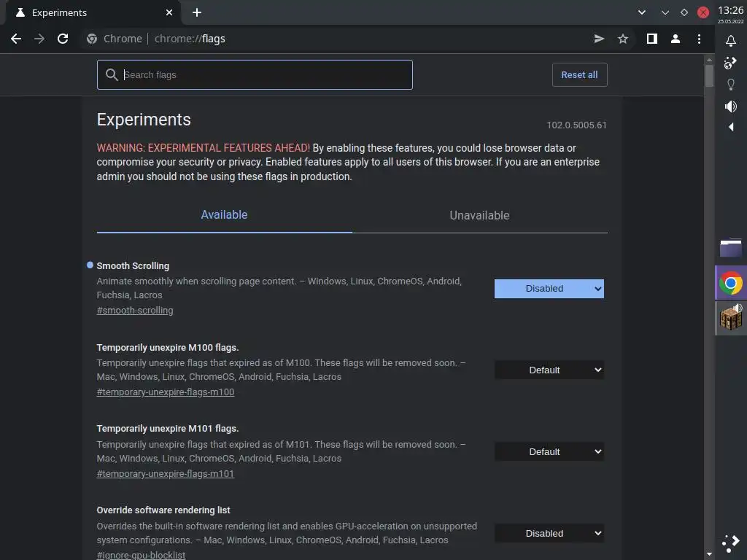Select the Available tab
Viewport: 747px width, 560px height.
tap(224, 215)
